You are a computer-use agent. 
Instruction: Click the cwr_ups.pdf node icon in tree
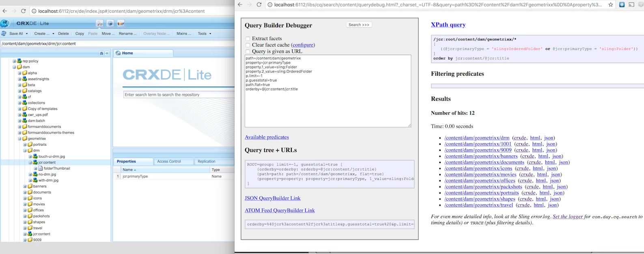click(24, 115)
